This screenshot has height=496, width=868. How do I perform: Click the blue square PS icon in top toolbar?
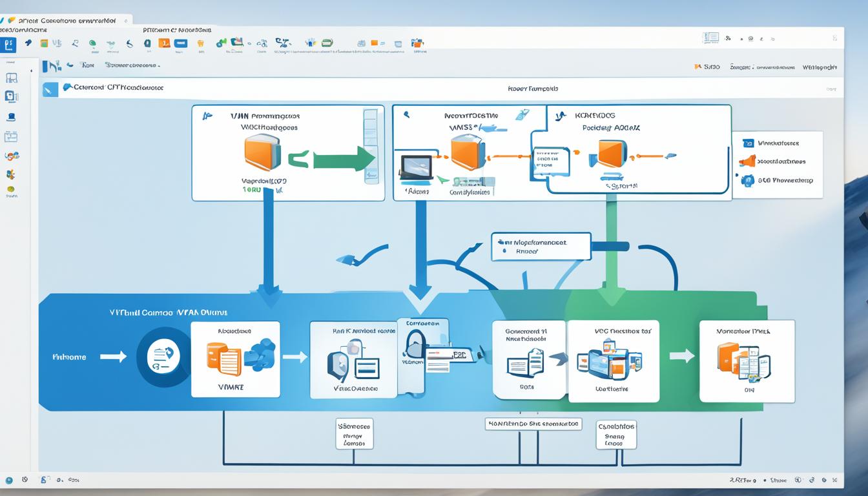click(x=8, y=45)
